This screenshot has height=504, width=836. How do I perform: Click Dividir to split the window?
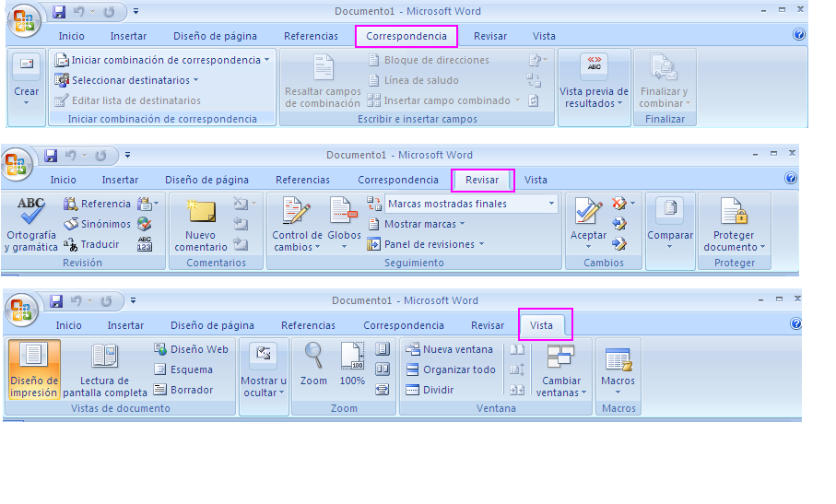430,390
